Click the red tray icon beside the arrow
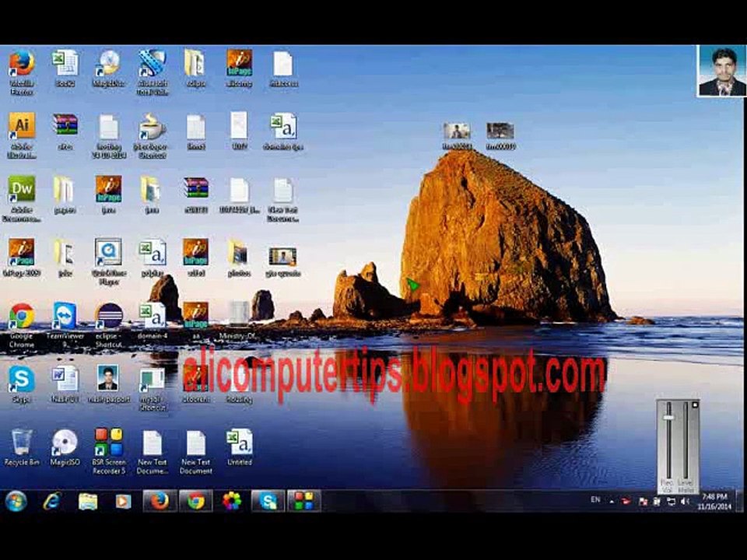 point(626,502)
